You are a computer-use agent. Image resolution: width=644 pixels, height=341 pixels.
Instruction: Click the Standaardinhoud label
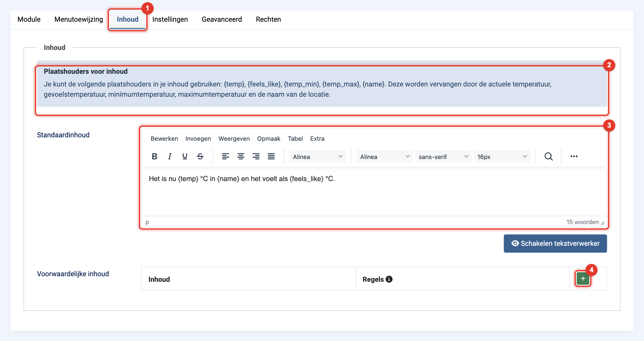pos(63,135)
